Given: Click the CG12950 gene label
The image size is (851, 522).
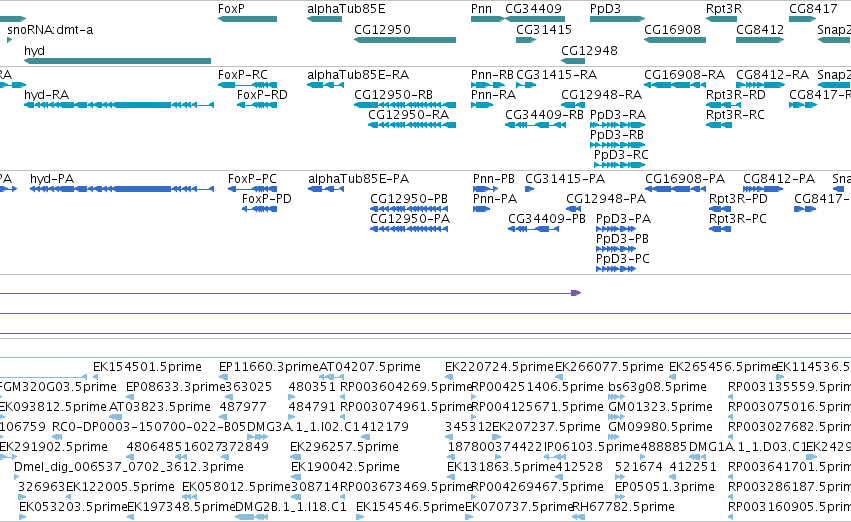Looking at the screenshot, I should pos(383,29).
